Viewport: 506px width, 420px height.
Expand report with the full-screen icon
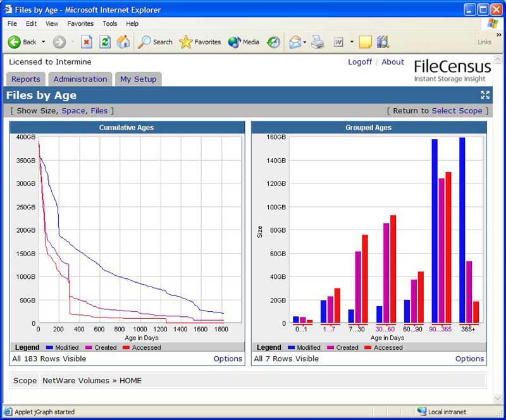[x=485, y=95]
